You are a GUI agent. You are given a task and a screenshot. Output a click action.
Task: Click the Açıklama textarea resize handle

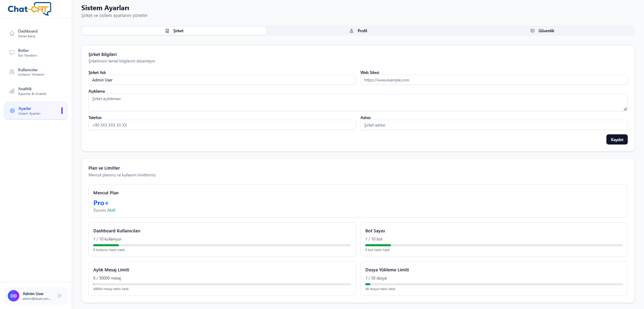click(x=625, y=109)
